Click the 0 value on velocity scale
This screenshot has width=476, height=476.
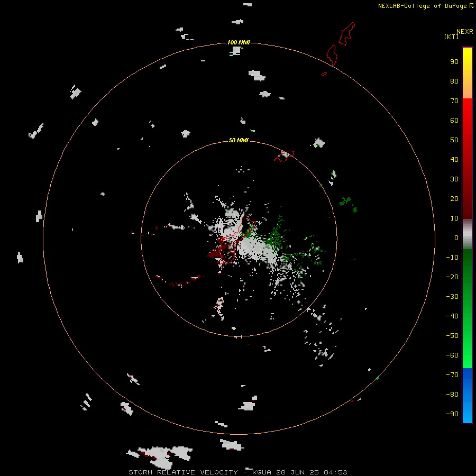click(x=456, y=238)
